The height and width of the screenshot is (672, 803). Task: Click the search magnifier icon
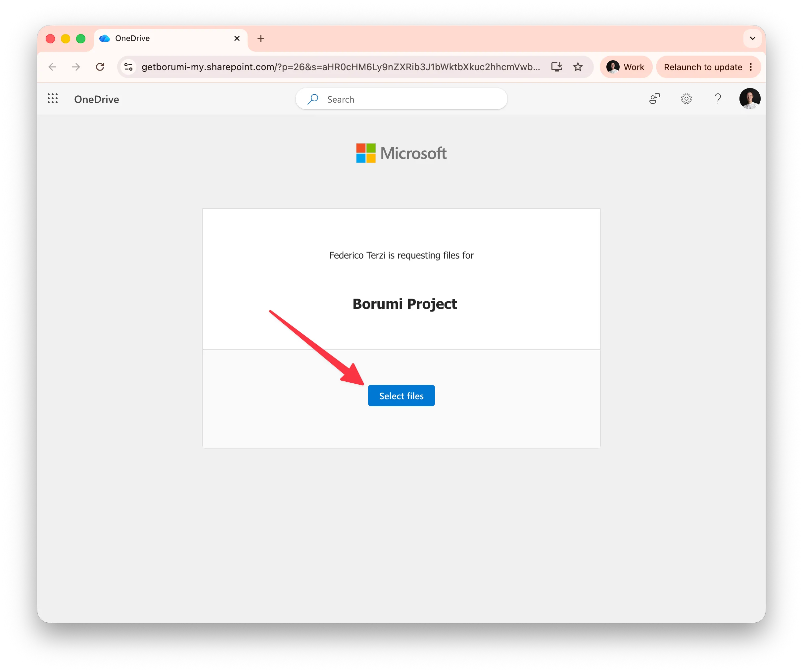[313, 99]
